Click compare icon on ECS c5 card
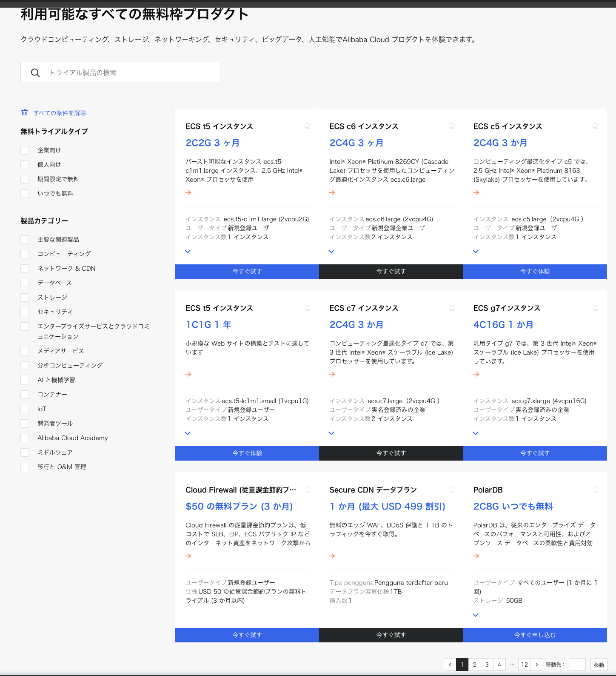616x676 pixels. tap(596, 126)
